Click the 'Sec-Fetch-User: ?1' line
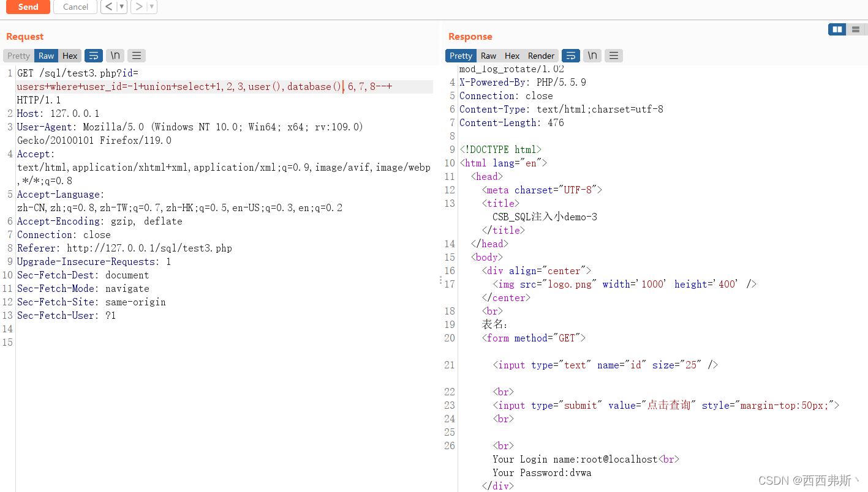The height and width of the screenshot is (492, 868). [x=66, y=316]
